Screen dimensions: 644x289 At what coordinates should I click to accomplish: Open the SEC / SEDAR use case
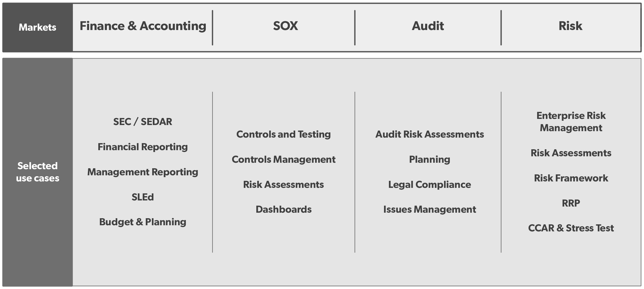point(143,122)
